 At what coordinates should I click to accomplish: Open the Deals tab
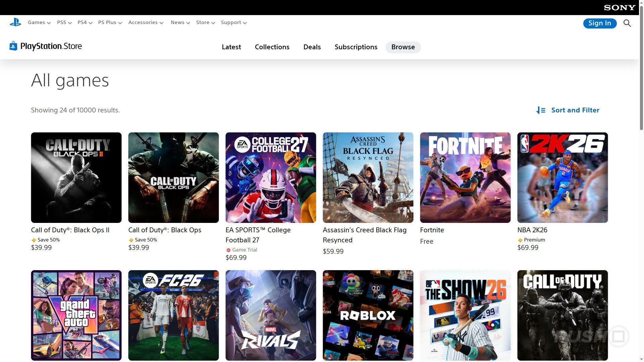(x=312, y=47)
